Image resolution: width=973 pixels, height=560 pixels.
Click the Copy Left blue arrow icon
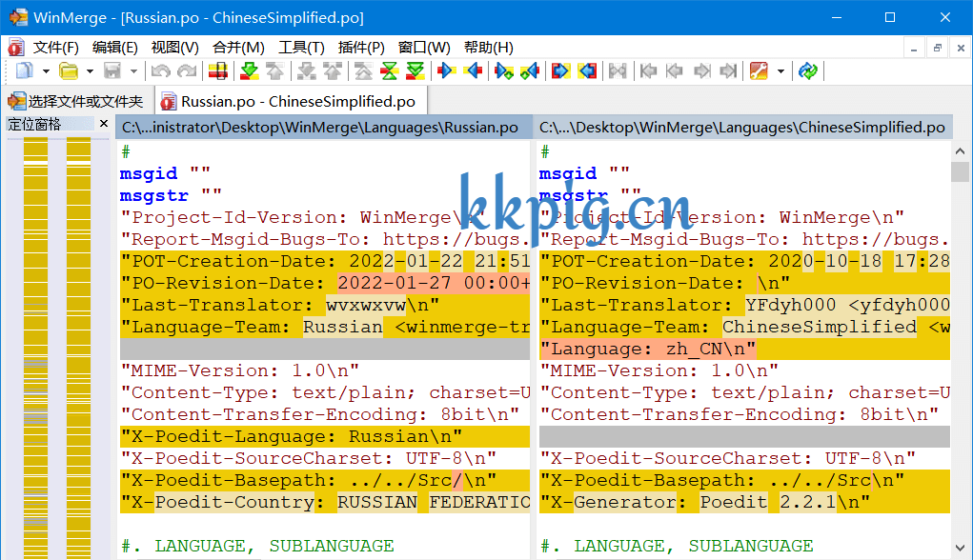pyautogui.click(x=473, y=71)
